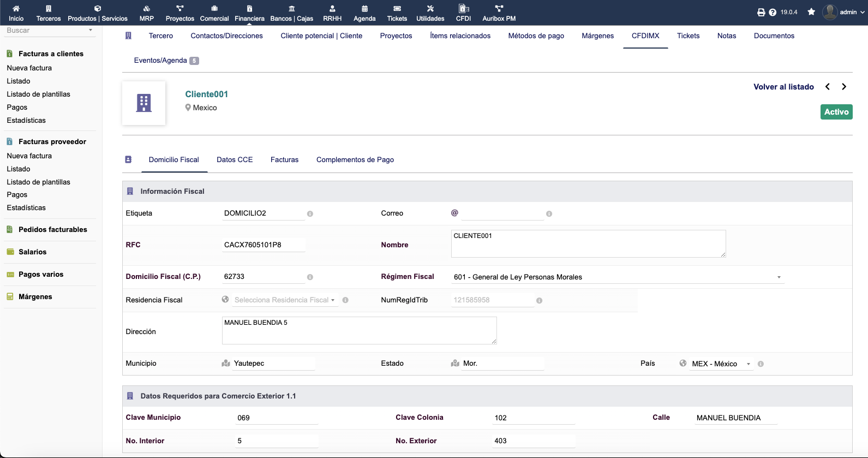Switch to Facturas subtab
This screenshot has height=458, width=868.
click(285, 160)
